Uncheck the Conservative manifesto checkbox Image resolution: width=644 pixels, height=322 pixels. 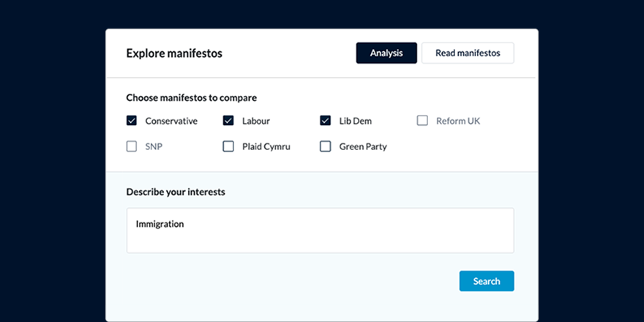coord(132,121)
